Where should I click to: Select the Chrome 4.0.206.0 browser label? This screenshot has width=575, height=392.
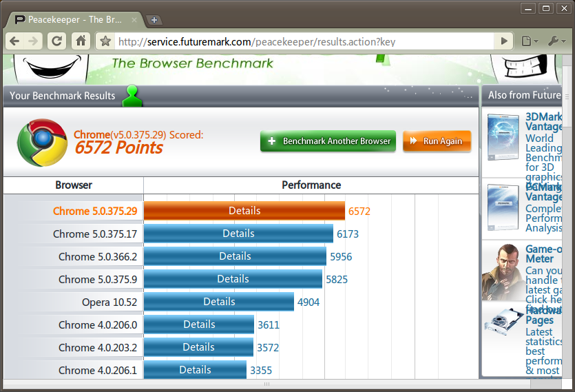tap(98, 325)
